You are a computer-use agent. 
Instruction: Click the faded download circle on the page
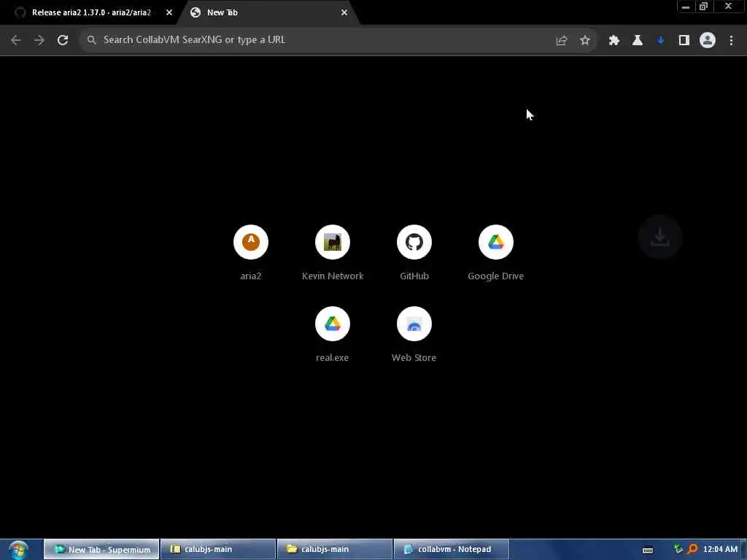pyautogui.click(x=660, y=237)
